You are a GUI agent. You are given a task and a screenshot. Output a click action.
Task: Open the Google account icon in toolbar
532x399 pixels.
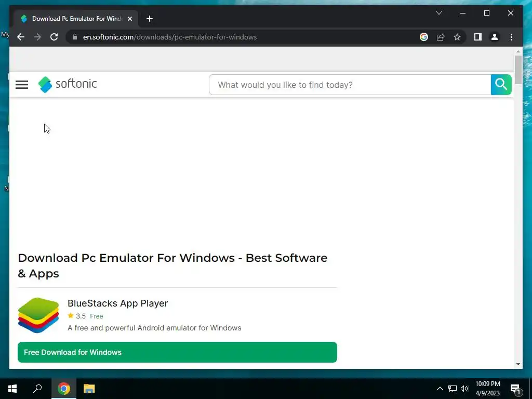click(x=424, y=37)
